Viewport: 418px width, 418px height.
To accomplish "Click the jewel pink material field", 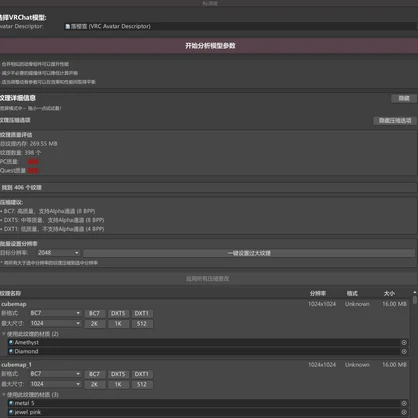I will coord(203,412).
